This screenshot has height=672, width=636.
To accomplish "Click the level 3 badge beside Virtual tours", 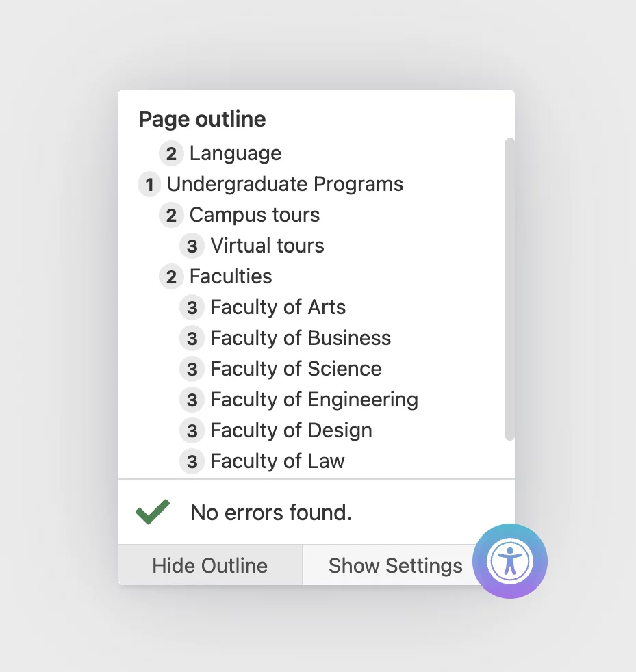I will [x=192, y=246].
